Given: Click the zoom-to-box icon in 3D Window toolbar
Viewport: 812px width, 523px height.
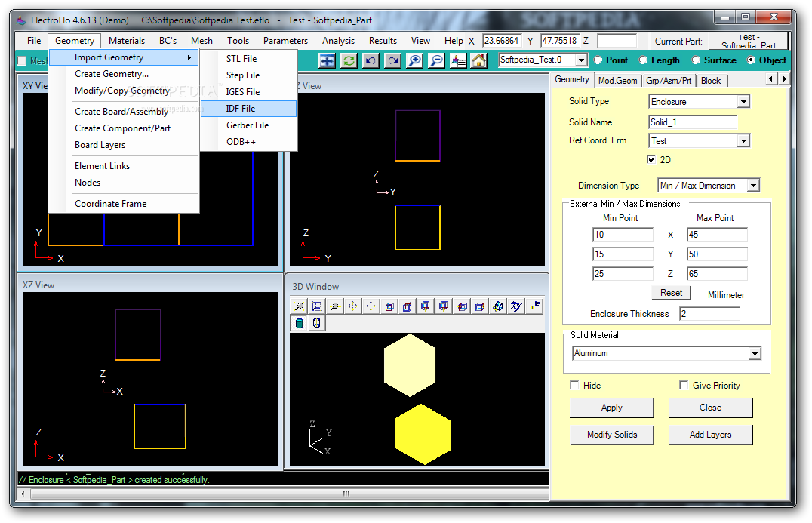Looking at the screenshot, I should point(317,306).
